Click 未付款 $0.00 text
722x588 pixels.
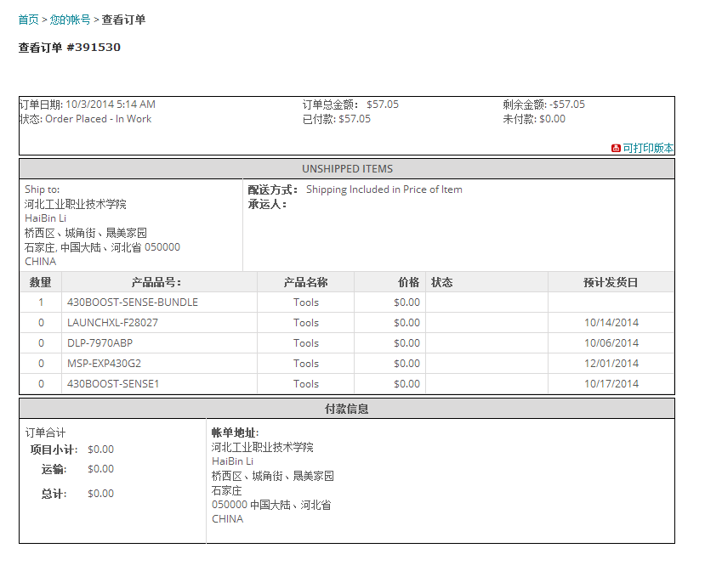(534, 119)
